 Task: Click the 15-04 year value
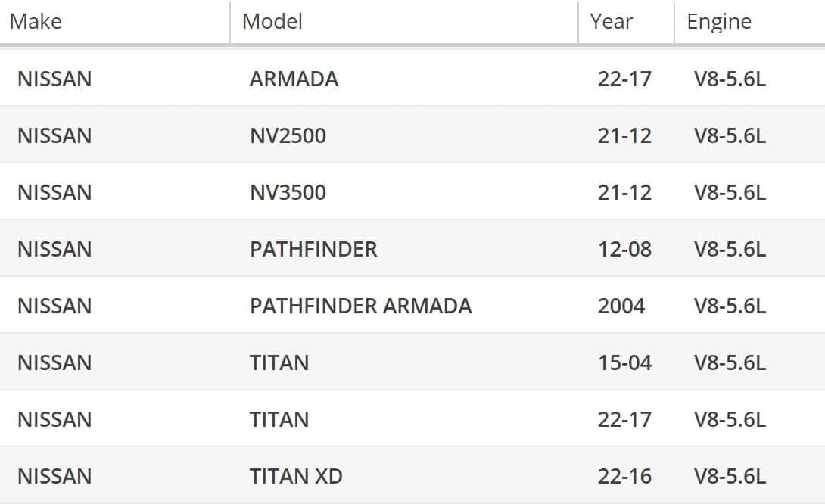click(x=624, y=362)
